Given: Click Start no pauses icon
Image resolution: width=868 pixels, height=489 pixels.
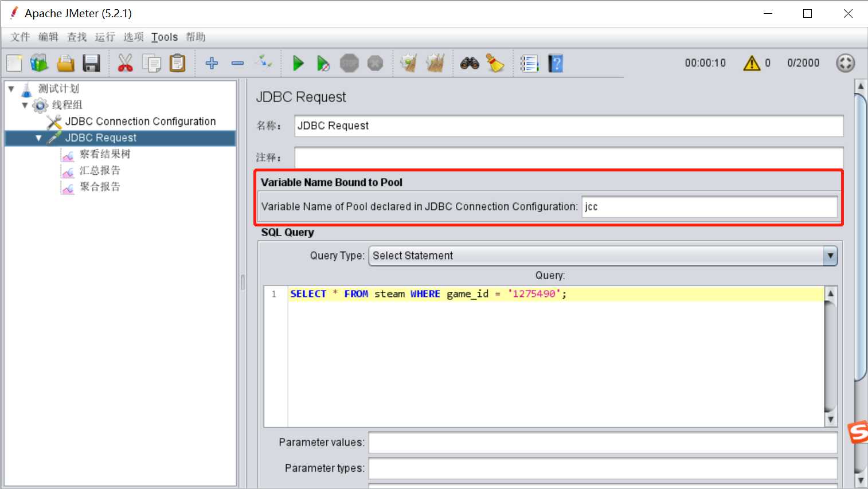Looking at the screenshot, I should (x=323, y=63).
